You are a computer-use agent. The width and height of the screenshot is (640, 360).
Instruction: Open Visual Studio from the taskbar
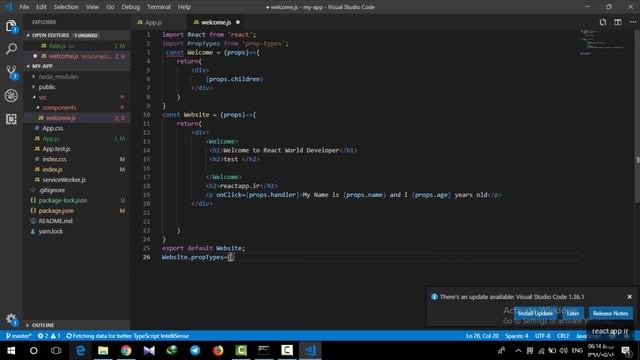[149, 351]
